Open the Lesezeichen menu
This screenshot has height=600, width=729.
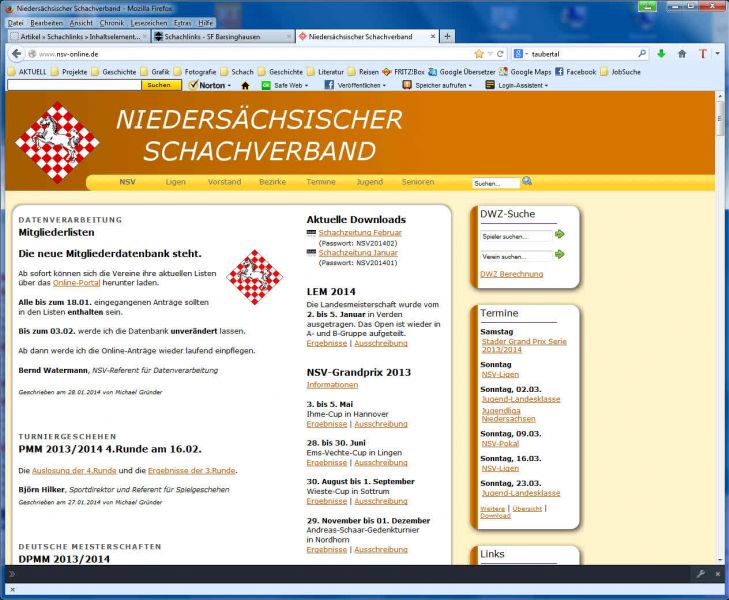tap(149, 23)
